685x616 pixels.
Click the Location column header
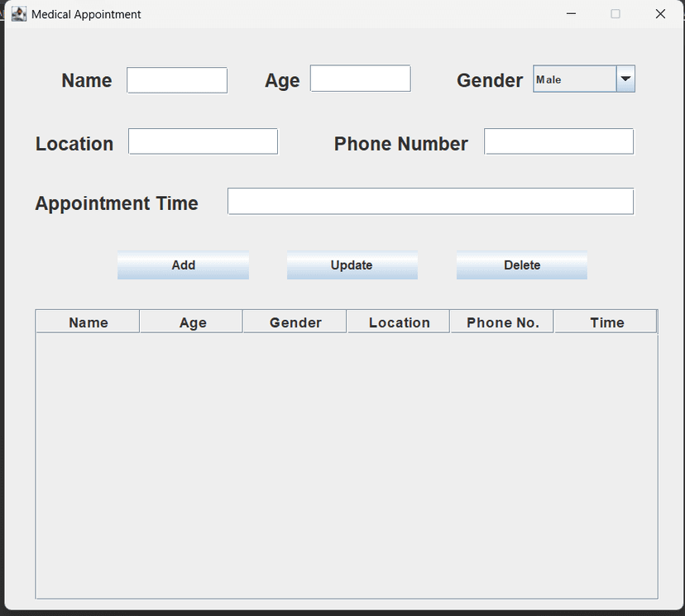(x=398, y=322)
